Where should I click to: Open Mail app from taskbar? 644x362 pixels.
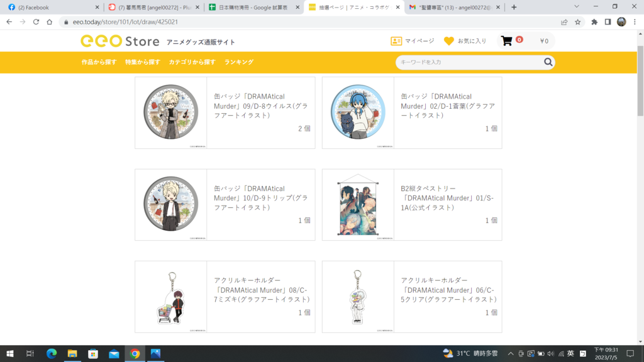point(114,353)
